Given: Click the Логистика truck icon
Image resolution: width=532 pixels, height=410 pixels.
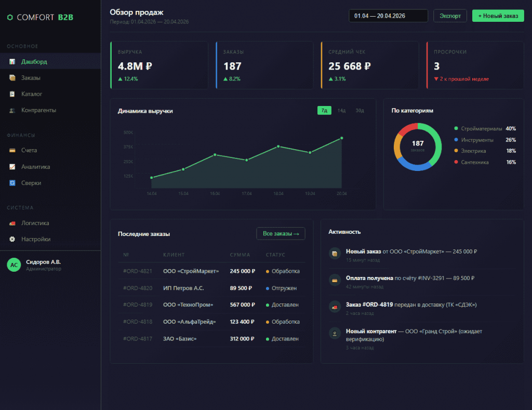Looking at the screenshot, I should tap(12, 223).
